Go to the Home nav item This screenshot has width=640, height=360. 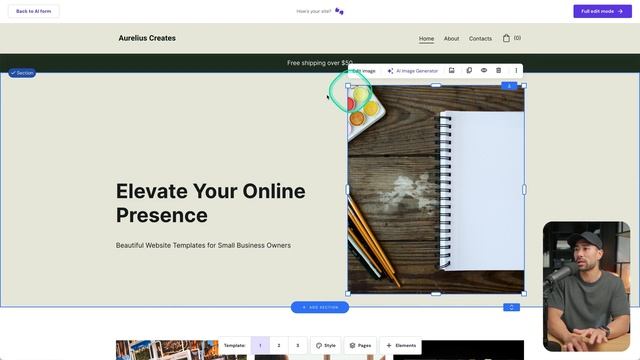pos(426,38)
